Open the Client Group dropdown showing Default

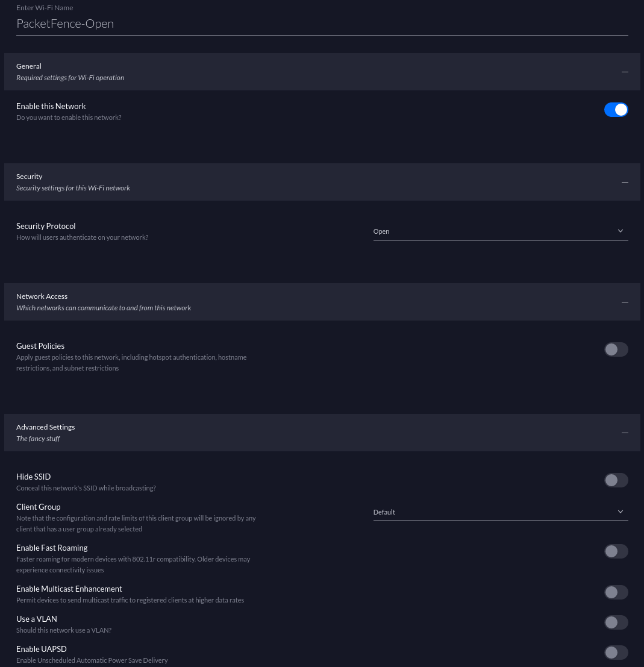click(494, 512)
